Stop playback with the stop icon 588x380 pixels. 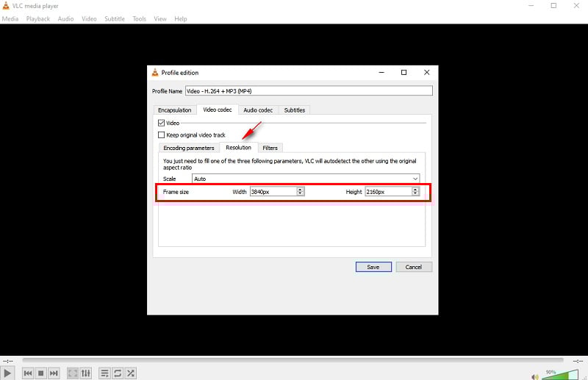pos(41,373)
